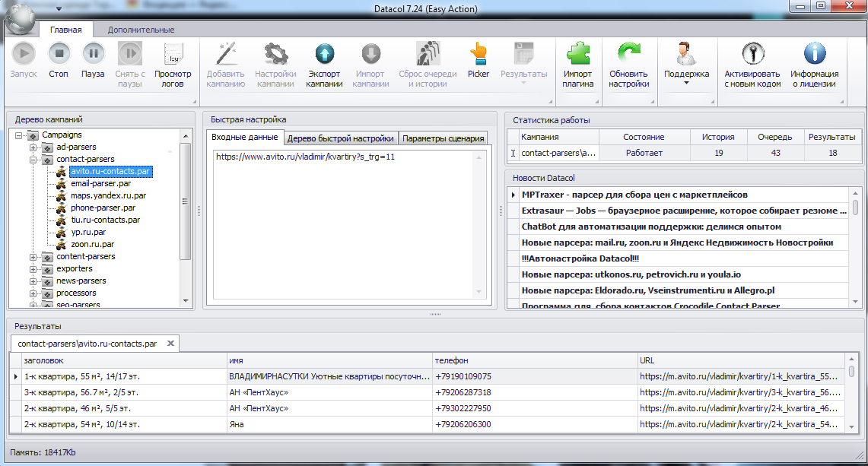
Task: Switch to the Главная ribbon tab
Action: 66,30
